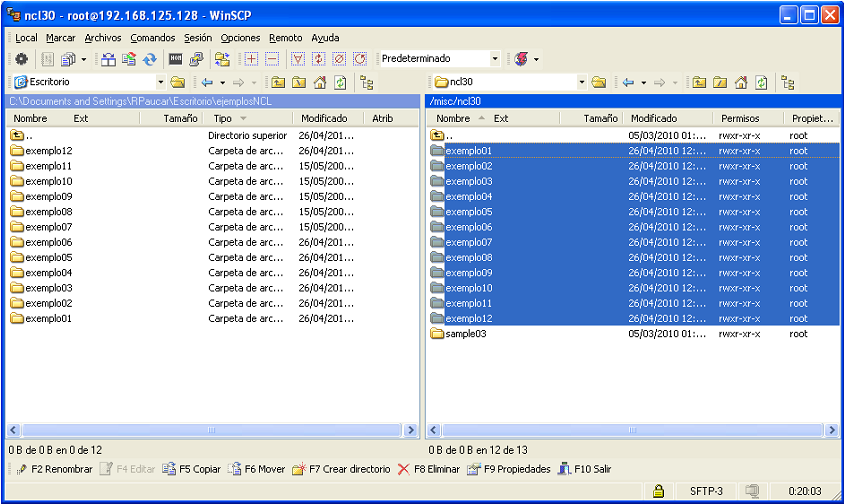Open the Remoto menu
This screenshot has height=504, width=844.
pyautogui.click(x=286, y=38)
